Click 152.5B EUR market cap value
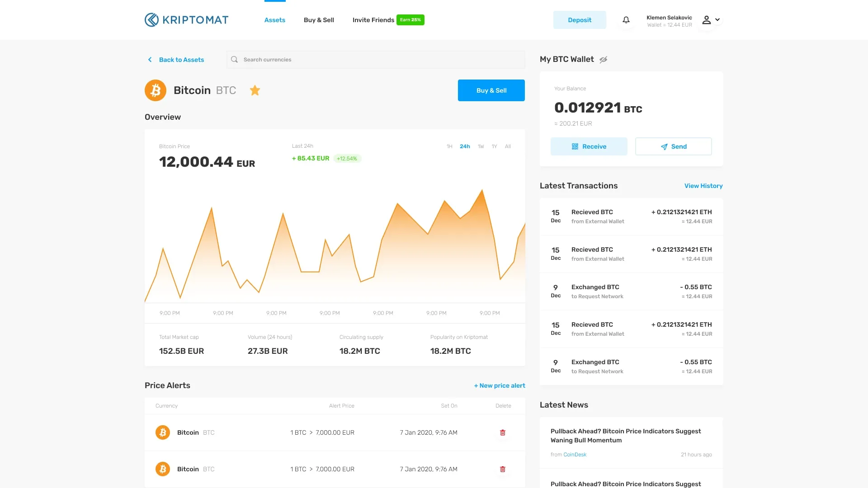Screen dimensions: 868x488 [181, 351]
